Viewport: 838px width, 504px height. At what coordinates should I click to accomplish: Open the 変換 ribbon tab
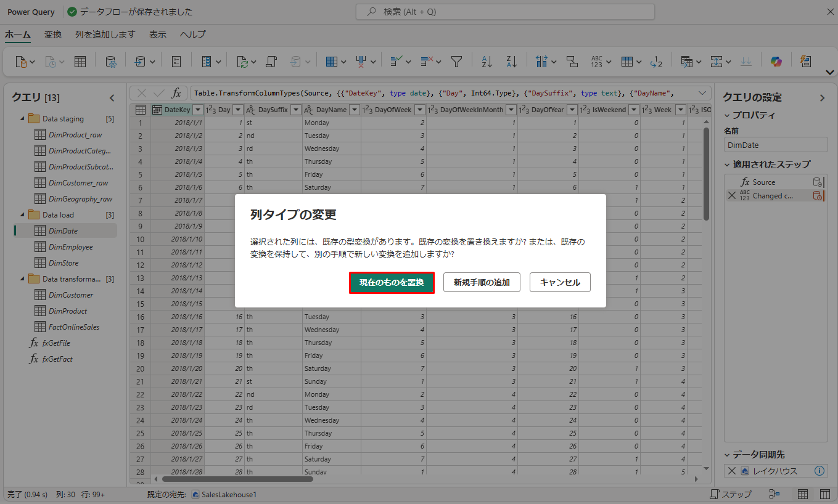tap(53, 35)
